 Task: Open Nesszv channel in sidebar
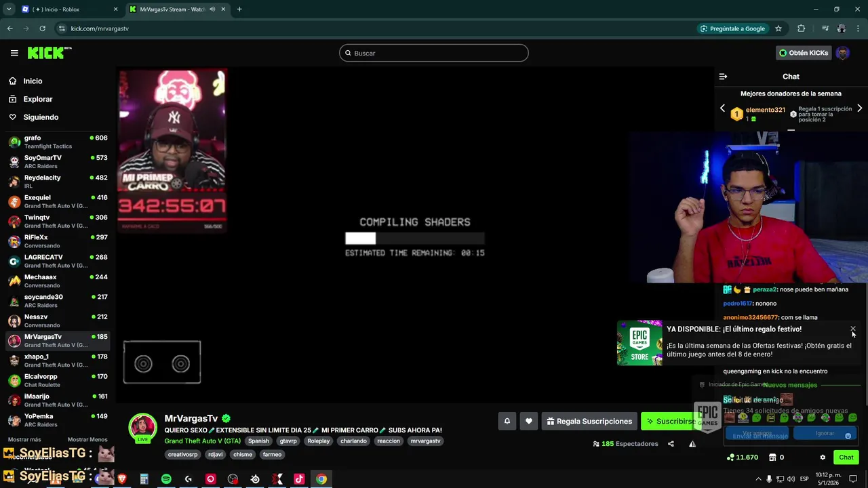tap(58, 321)
